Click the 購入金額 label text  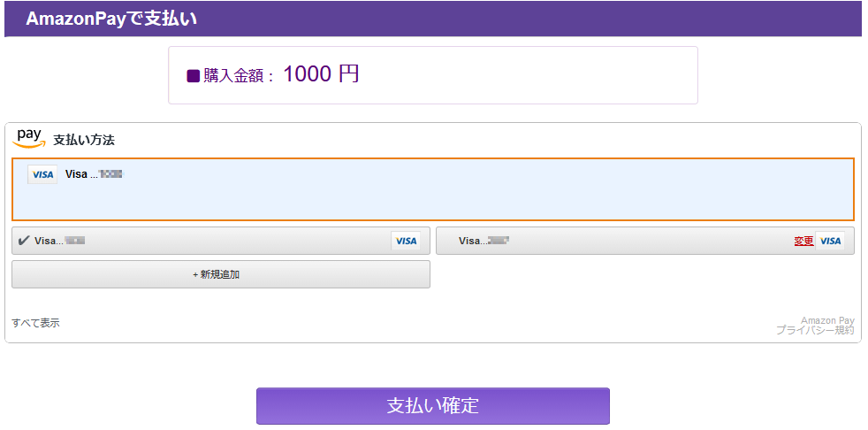click(x=233, y=76)
